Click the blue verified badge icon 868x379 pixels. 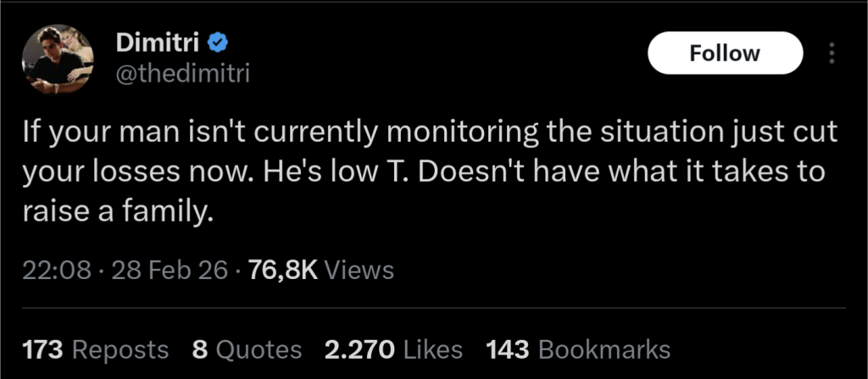pyautogui.click(x=218, y=42)
